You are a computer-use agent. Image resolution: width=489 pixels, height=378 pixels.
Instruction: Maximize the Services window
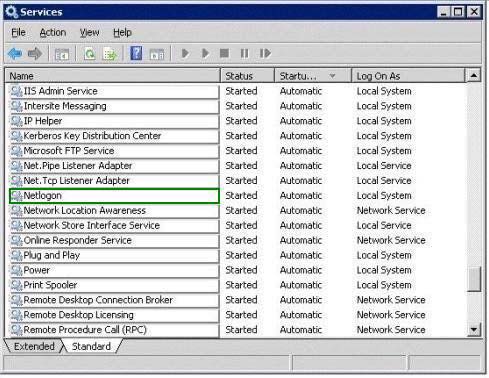click(458, 12)
